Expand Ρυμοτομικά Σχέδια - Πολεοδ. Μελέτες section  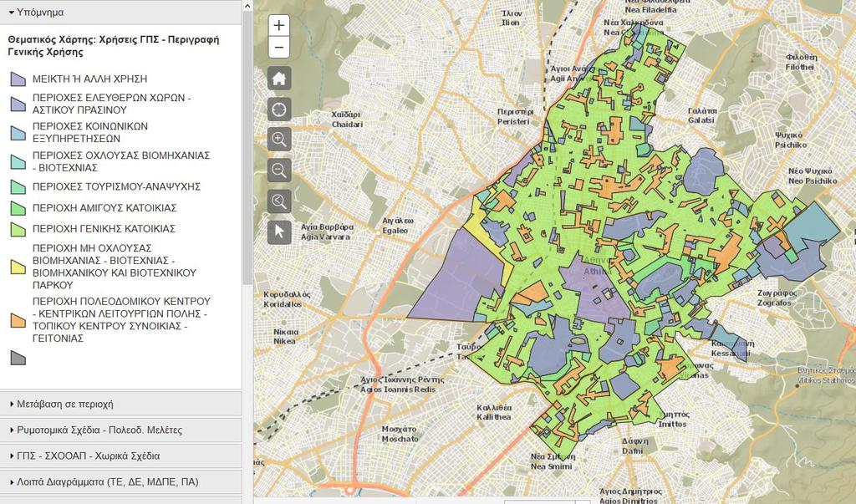120,430
